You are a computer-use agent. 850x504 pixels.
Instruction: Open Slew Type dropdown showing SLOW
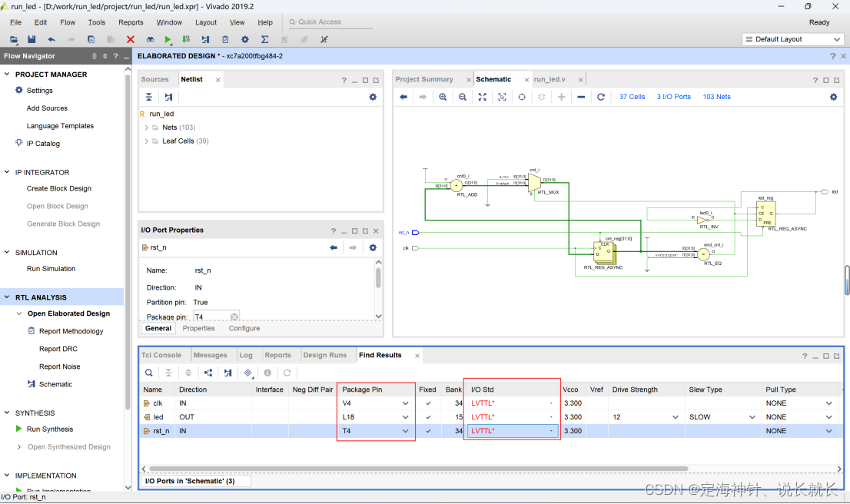pyautogui.click(x=752, y=416)
